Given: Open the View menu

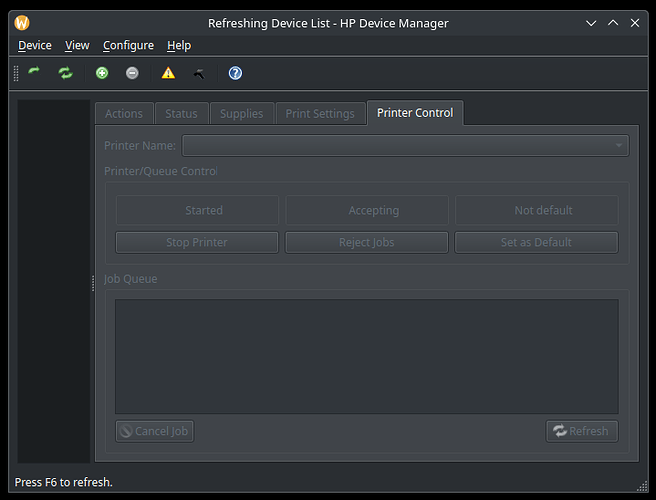Looking at the screenshot, I should click(x=77, y=45).
